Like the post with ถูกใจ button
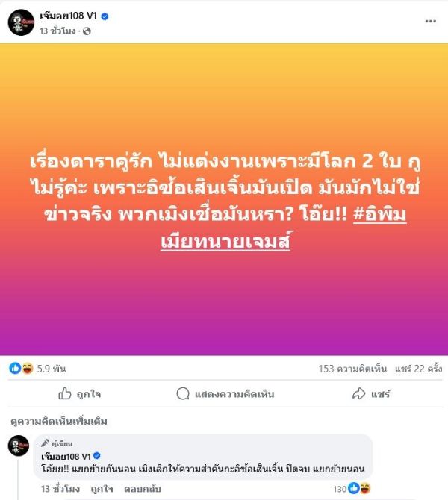Image resolution: width=448 pixels, height=500 pixels. [x=80, y=394]
